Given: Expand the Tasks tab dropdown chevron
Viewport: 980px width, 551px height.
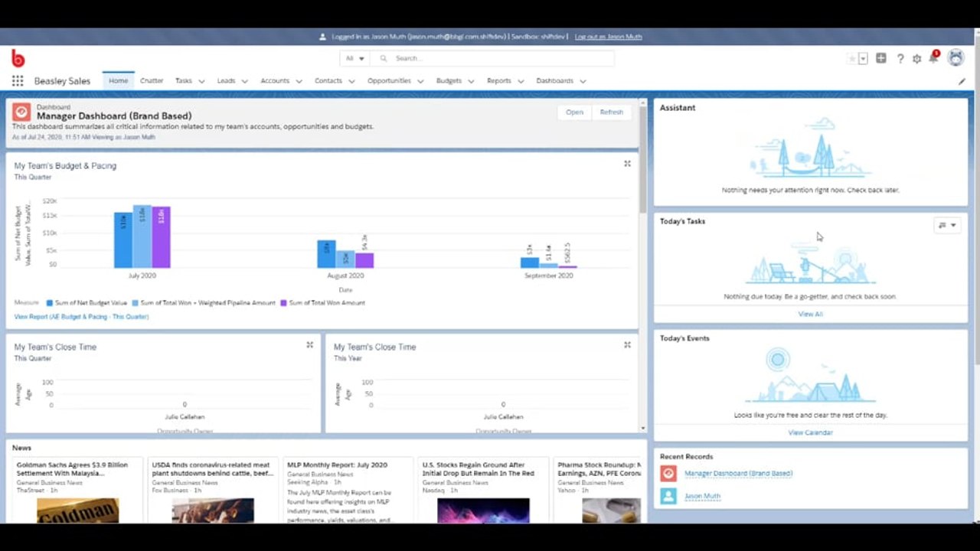Looking at the screenshot, I should click(201, 81).
